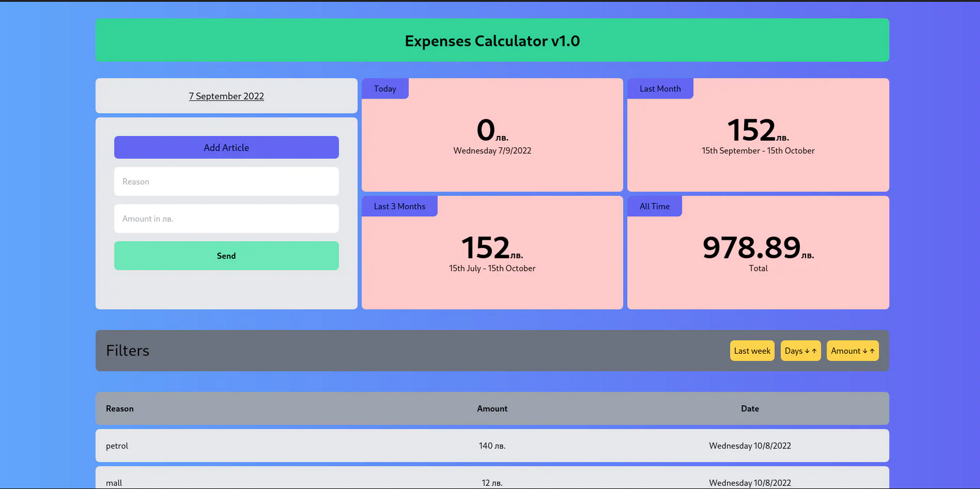
Task: Focus the Amount in лв. input field
Action: (226, 218)
